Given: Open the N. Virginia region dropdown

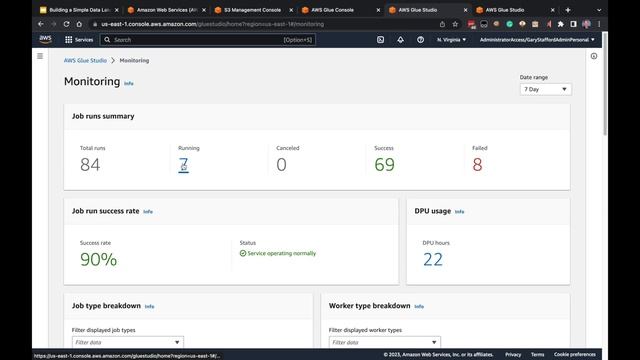Looking at the screenshot, I should [x=451, y=40].
